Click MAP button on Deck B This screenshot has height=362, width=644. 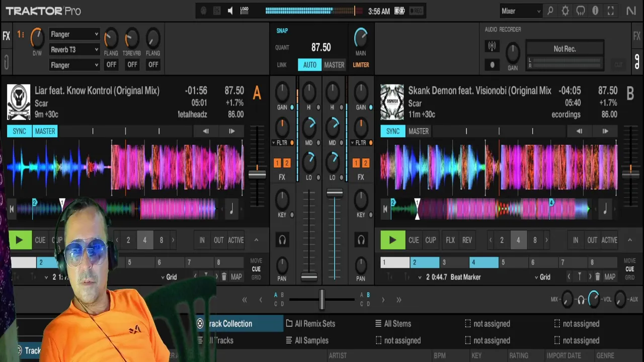coord(610,277)
